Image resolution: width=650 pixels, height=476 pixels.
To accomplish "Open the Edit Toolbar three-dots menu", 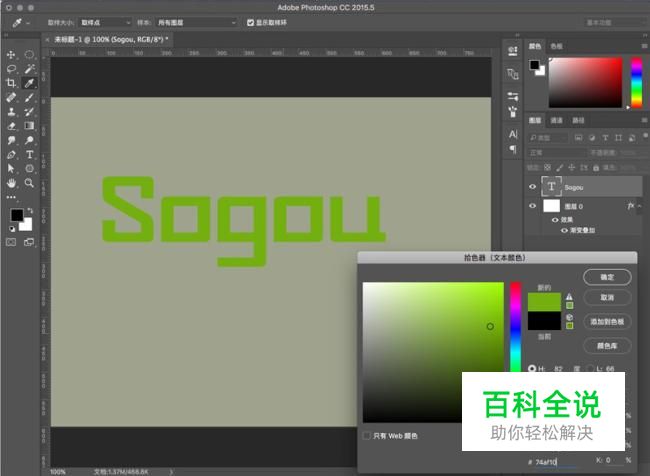I will pyautogui.click(x=11, y=197).
